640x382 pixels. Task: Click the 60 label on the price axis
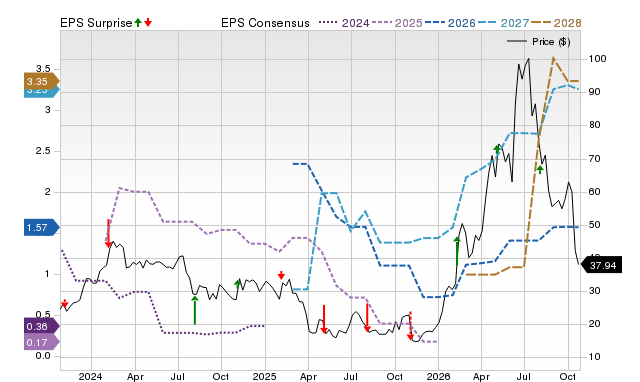[595, 191]
